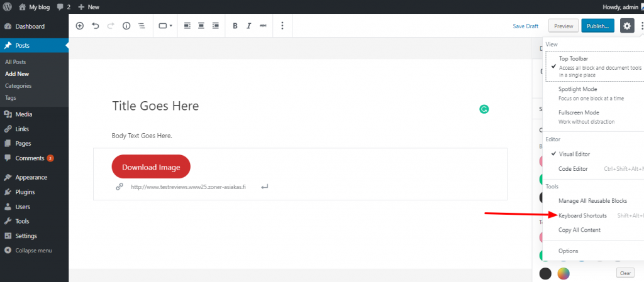Align button block left
Viewport: 644px width, 282px height.
(x=187, y=26)
